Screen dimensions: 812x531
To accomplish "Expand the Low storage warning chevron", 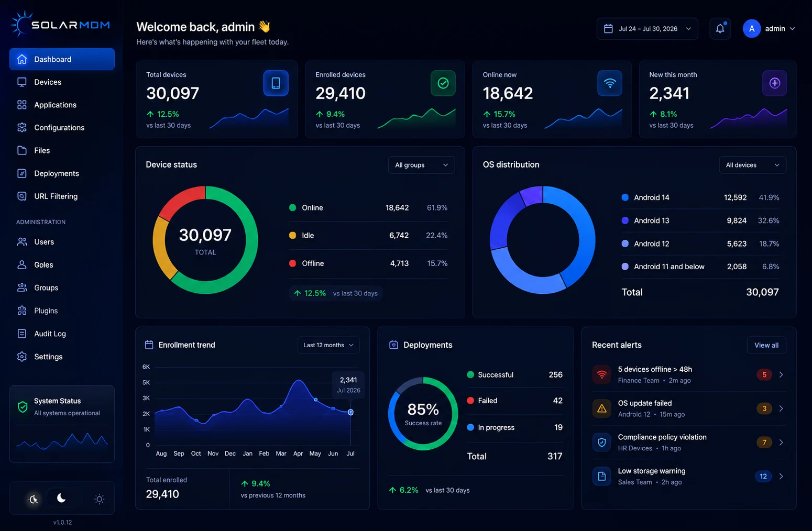I will click(x=781, y=477).
